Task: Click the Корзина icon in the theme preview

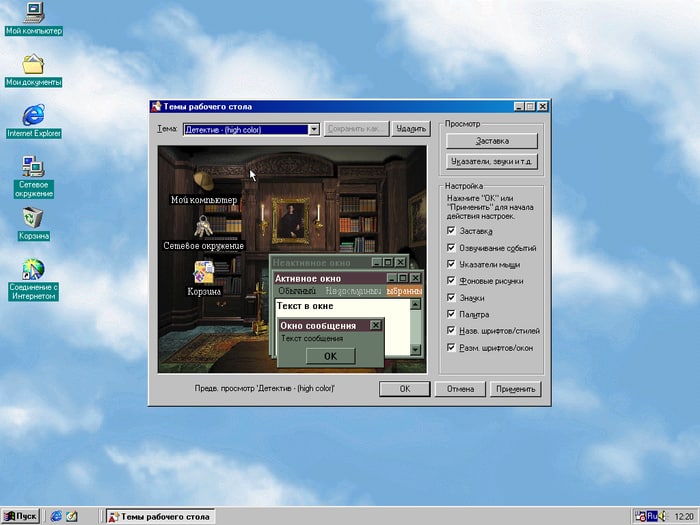Action: 204,272
